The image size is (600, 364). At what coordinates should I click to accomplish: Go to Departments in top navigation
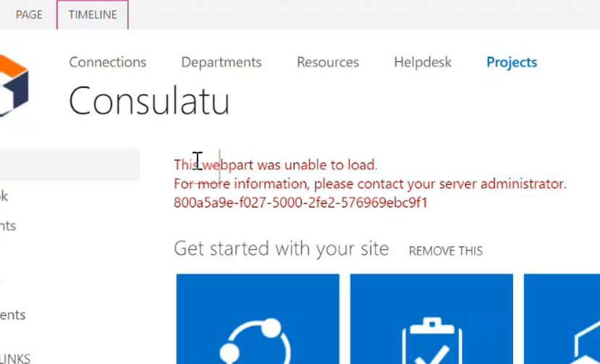point(221,62)
